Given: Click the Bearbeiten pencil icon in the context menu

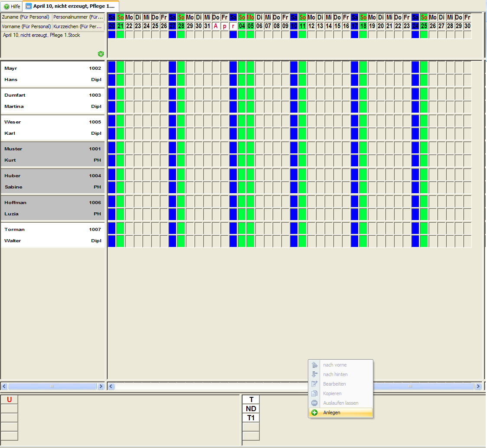Looking at the screenshot, I should (x=314, y=384).
